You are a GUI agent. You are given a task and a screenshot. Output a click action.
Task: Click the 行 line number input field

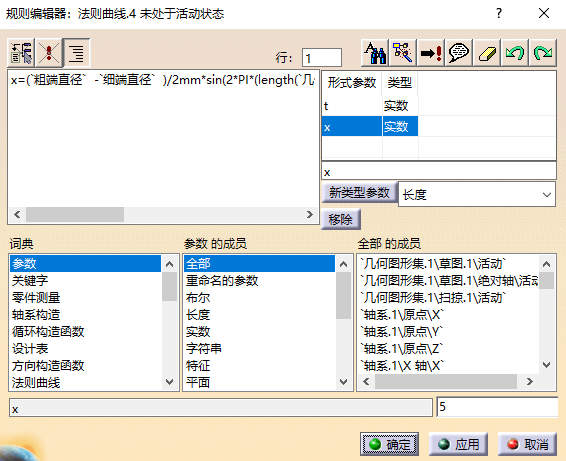coord(322,58)
